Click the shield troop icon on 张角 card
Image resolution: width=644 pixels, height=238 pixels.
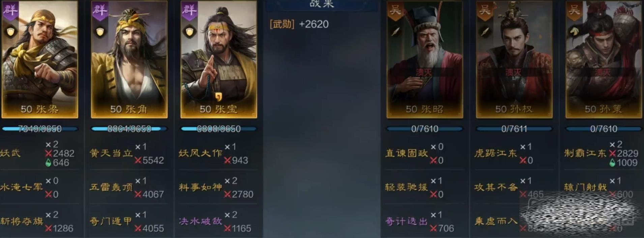(x=100, y=32)
